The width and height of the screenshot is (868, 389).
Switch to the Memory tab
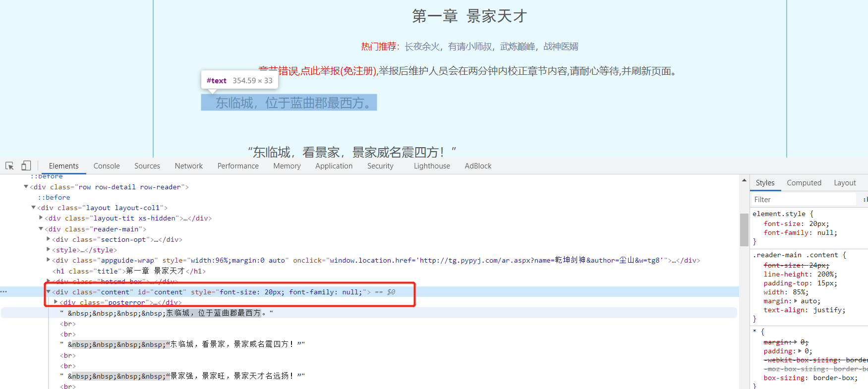click(287, 166)
